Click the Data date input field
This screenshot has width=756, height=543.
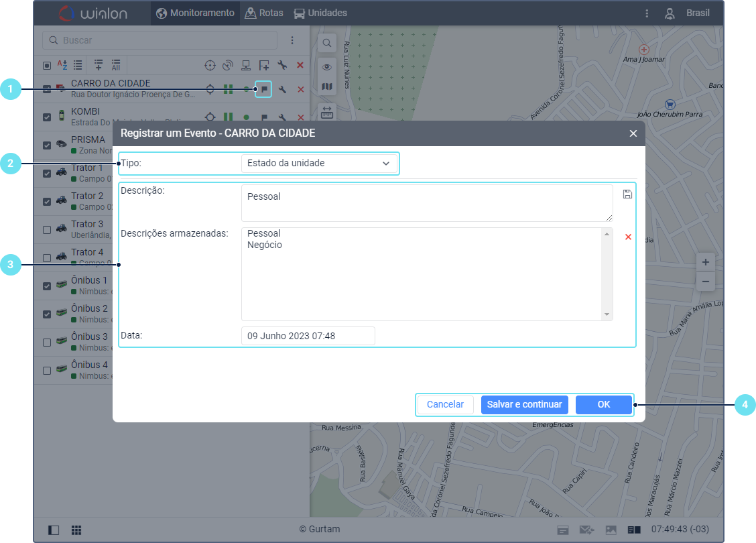pos(308,336)
